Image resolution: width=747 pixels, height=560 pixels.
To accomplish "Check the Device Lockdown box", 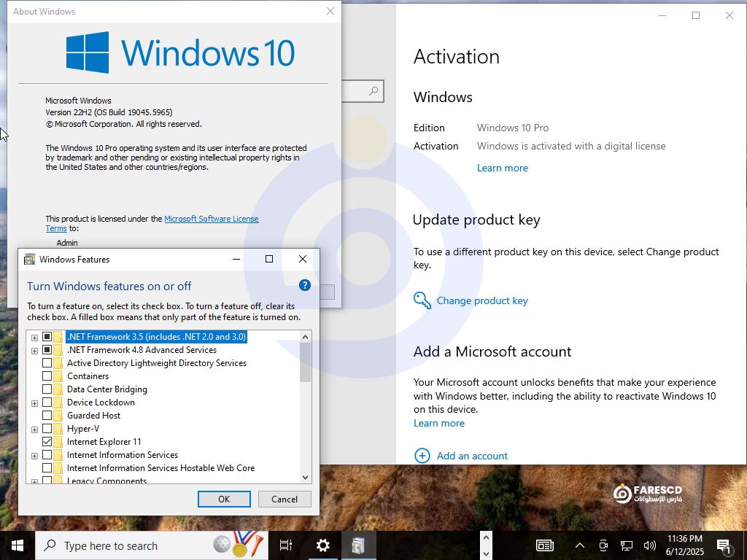I will click(x=47, y=402).
